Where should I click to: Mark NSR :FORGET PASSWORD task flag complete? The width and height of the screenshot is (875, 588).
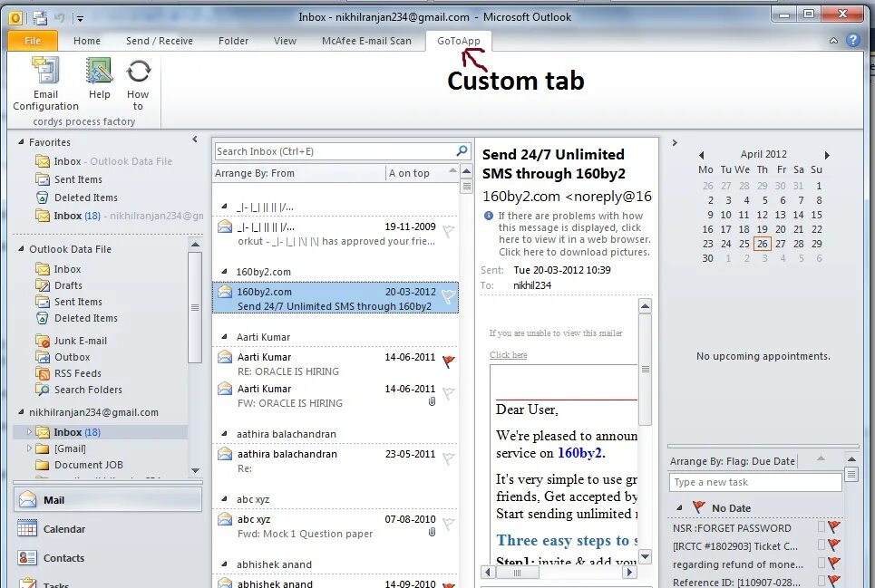click(834, 526)
